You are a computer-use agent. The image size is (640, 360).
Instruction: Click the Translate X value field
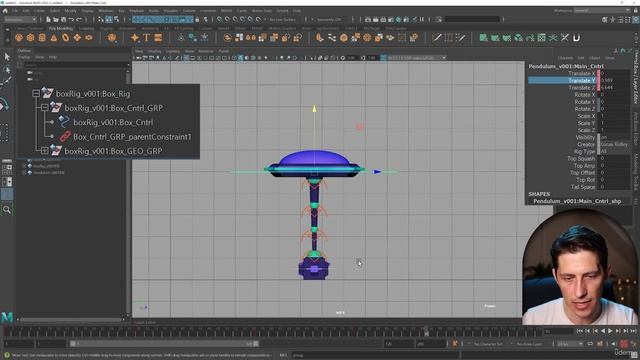[615, 73]
